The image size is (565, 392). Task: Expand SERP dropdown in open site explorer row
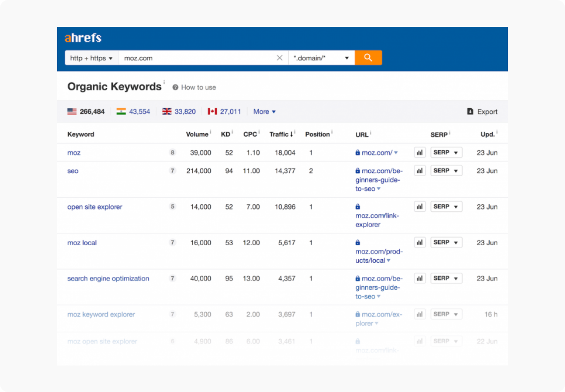(x=446, y=206)
